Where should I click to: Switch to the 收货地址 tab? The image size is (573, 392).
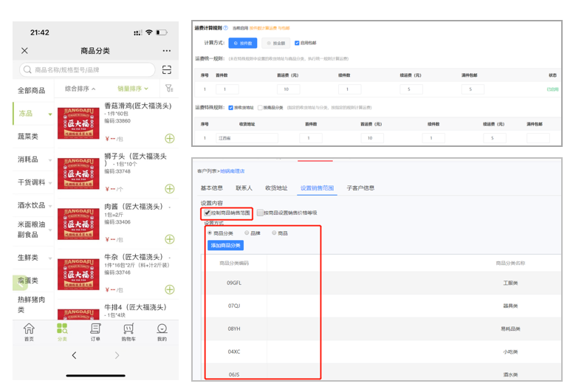[x=276, y=188]
